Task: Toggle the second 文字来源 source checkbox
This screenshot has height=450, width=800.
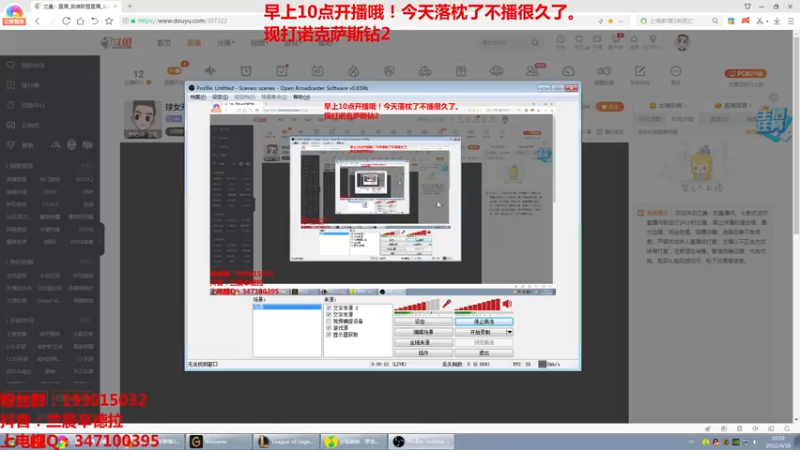Action: click(329, 315)
